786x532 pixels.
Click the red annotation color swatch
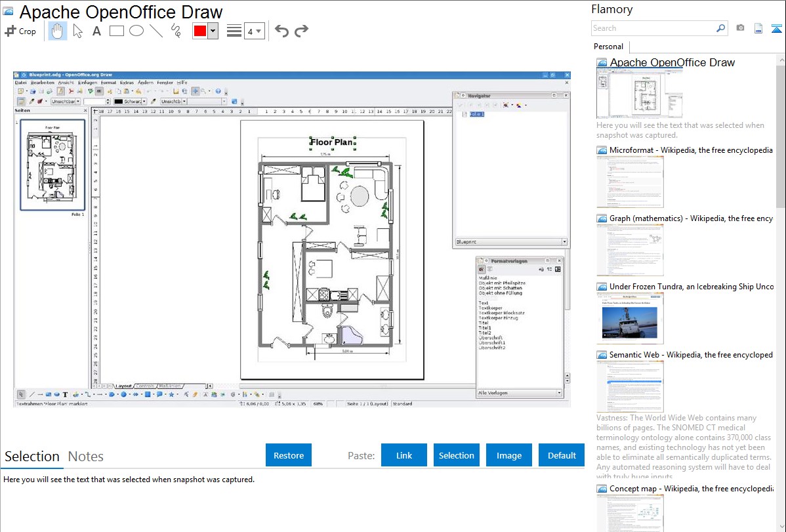point(200,31)
